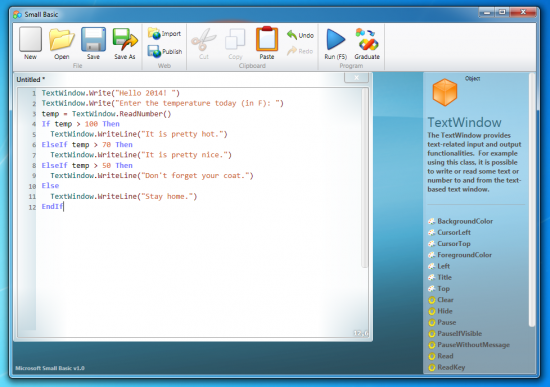This screenshot has width=550, height=387.
Task: Minimize the Small Basic window
Action: point(487,13)
